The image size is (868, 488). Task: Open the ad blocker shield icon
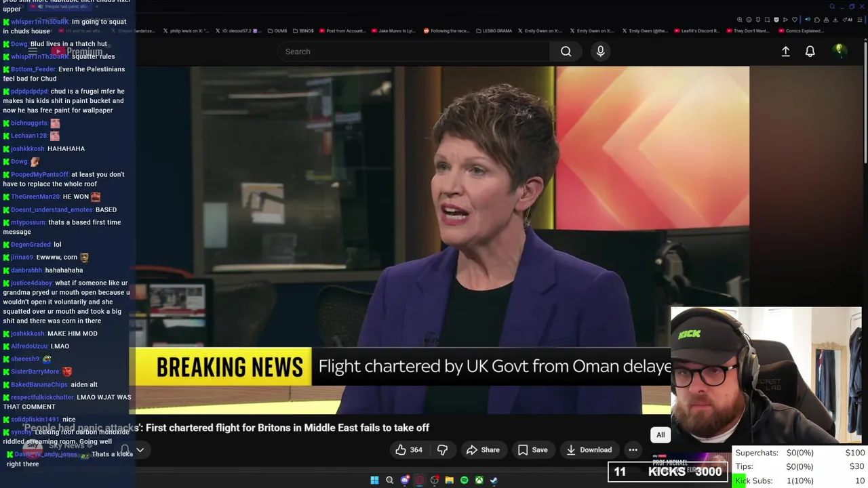pyautogui.click(x=776, y=20)
